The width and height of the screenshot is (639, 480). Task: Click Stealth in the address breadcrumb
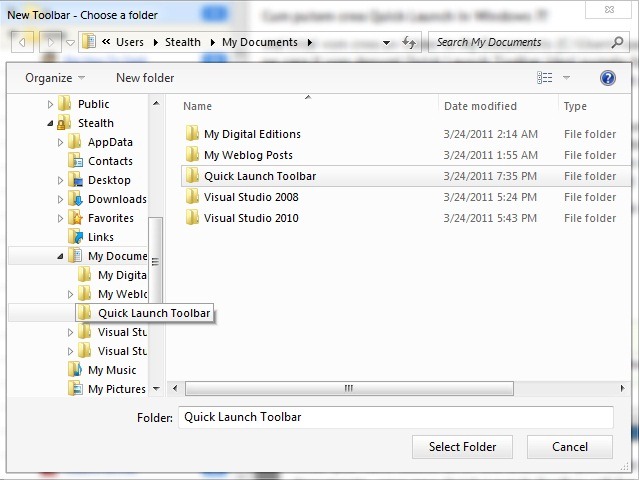coord(183,42)
